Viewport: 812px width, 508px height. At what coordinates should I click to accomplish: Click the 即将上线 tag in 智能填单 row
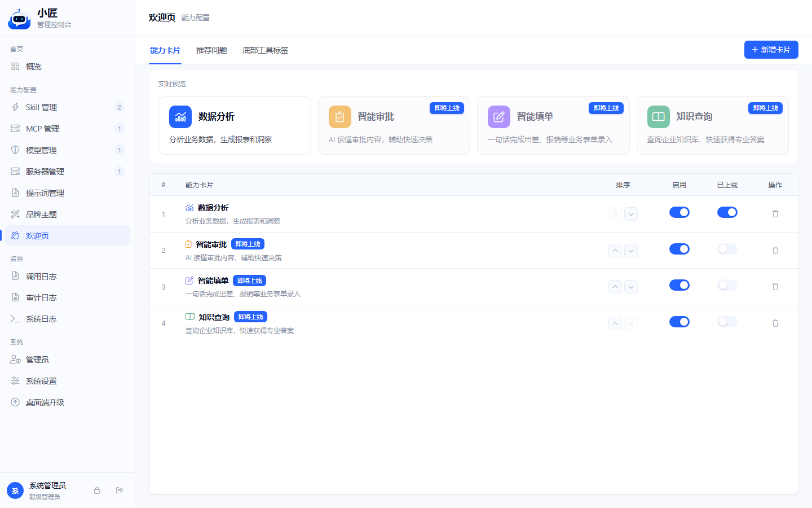(250, 281)
